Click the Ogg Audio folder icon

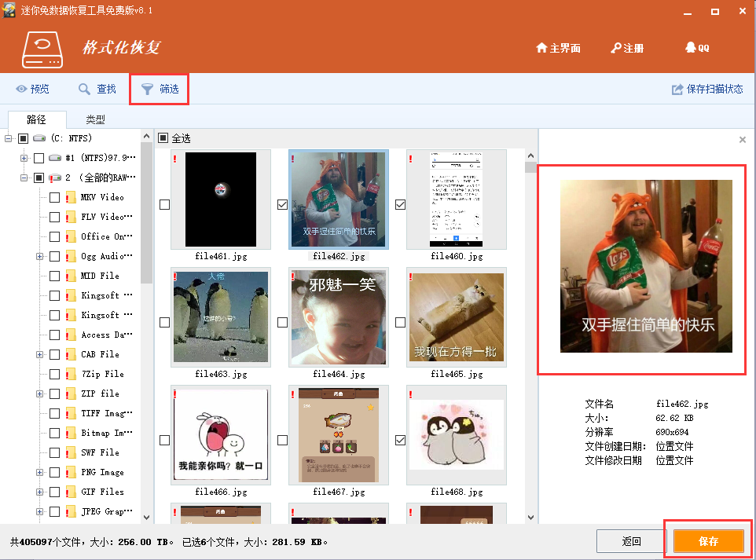71,256
